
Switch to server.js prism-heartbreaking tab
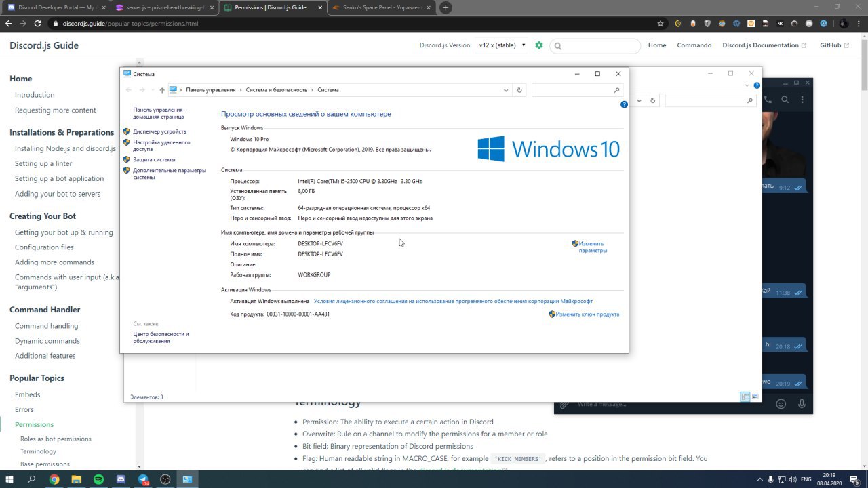click(x=163, y=7)
